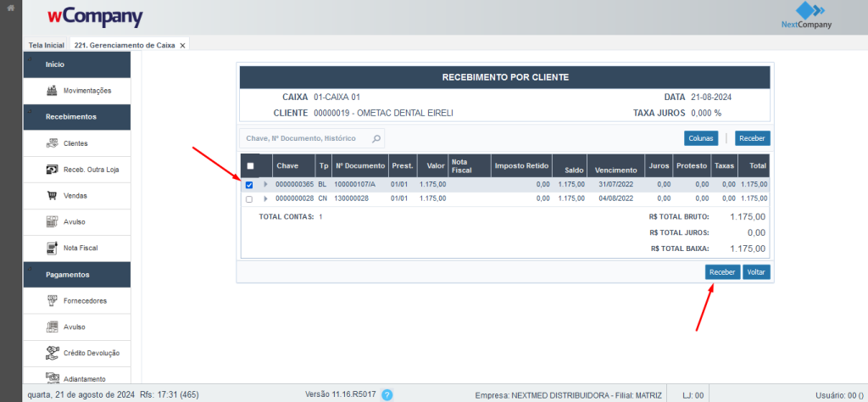Click the search magnifier icon in filter box
The width and height of the screenshot is (868, 402).
pos(376,138)
